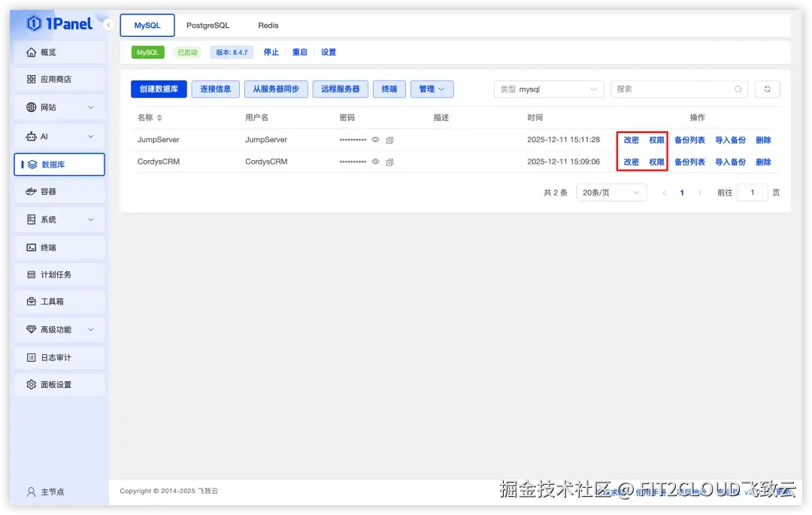The height and width of the screenshot is (515, 812).
Task: Click the 主节点 main node user entry
Action: (x=46, y=492)
